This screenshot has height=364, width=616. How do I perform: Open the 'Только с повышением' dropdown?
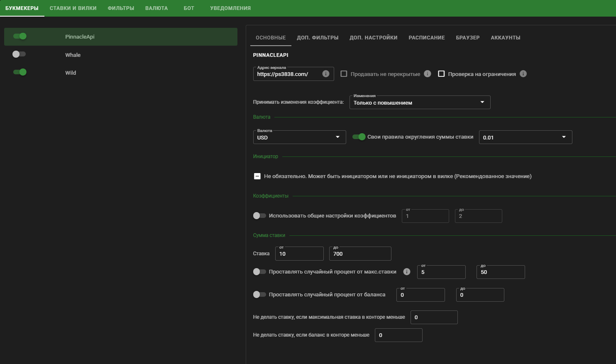[420, 103]
